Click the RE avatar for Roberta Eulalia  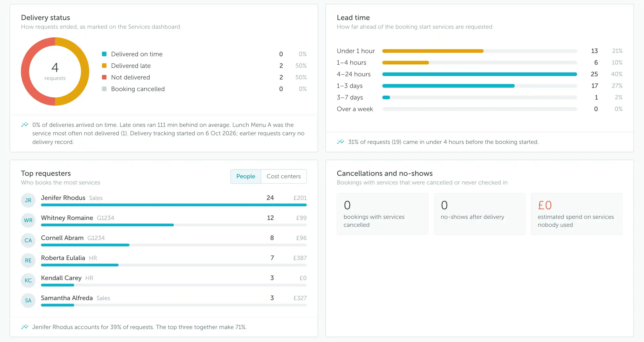[x=28, y=260]
